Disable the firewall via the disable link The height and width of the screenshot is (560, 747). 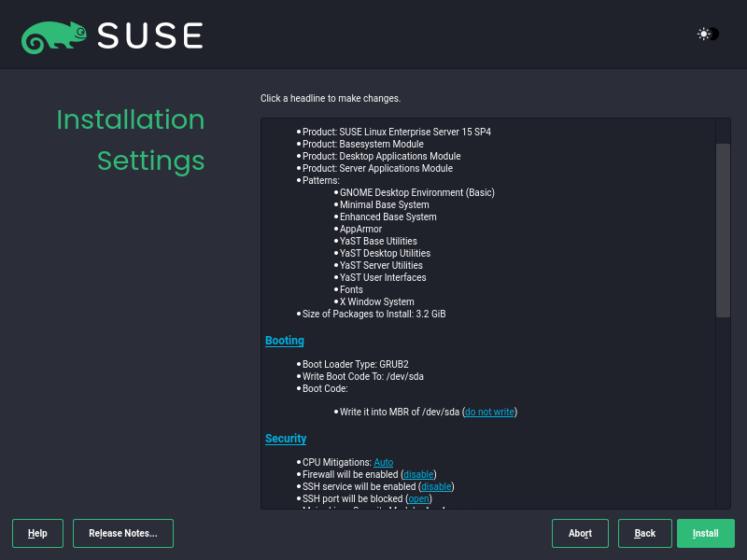click(x=417, y=474)
